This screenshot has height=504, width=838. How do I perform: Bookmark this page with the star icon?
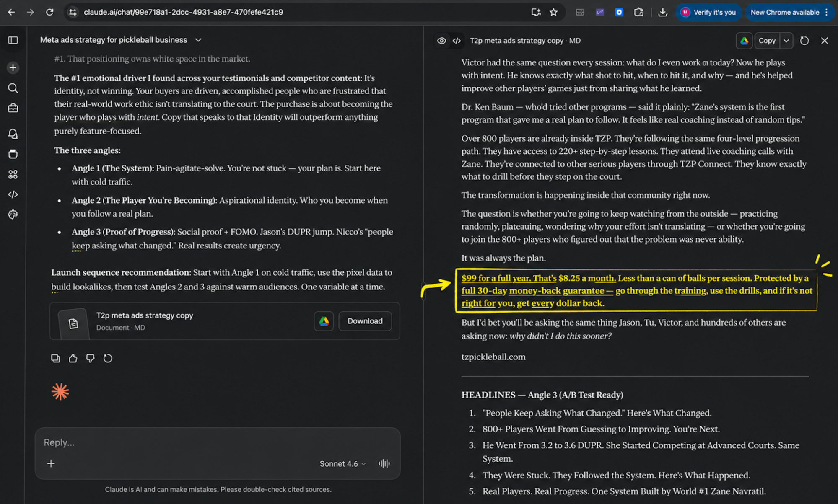[x=554, y=12]
